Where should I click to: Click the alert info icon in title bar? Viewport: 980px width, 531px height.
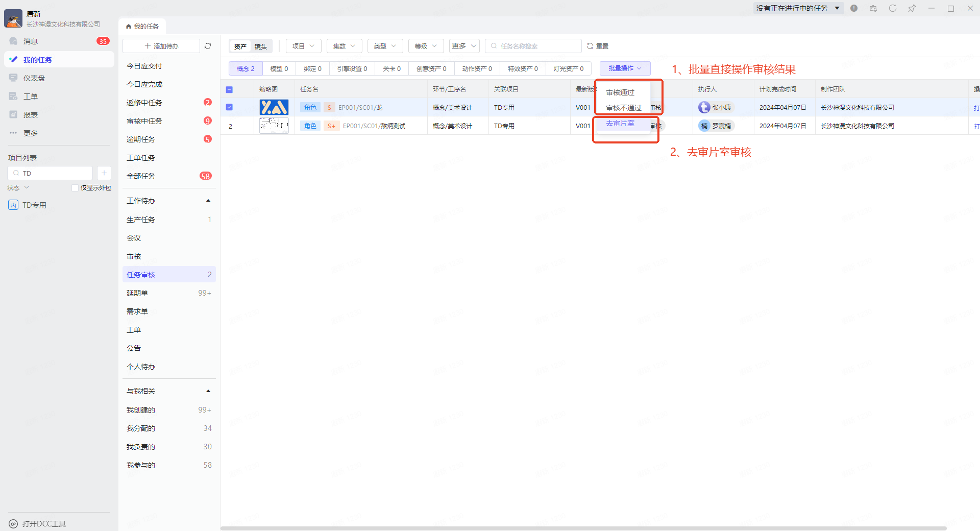[x=854, y=8]
